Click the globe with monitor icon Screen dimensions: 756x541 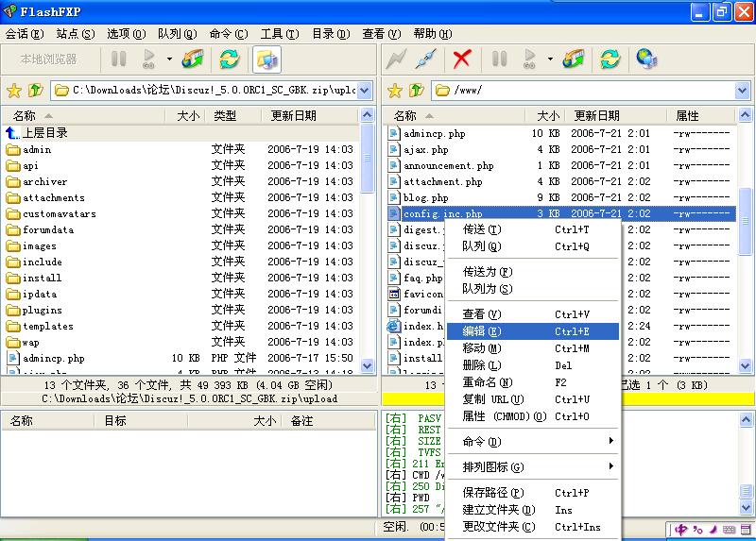[x=646, y=59]
